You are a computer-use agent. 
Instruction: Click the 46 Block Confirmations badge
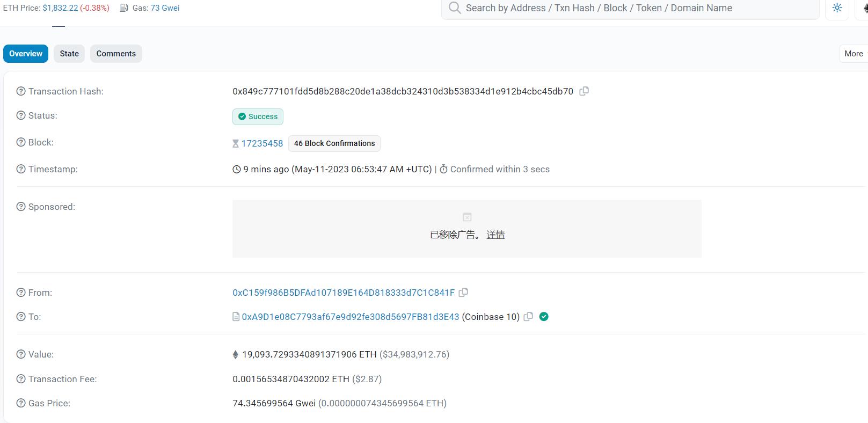coord(334,143)
